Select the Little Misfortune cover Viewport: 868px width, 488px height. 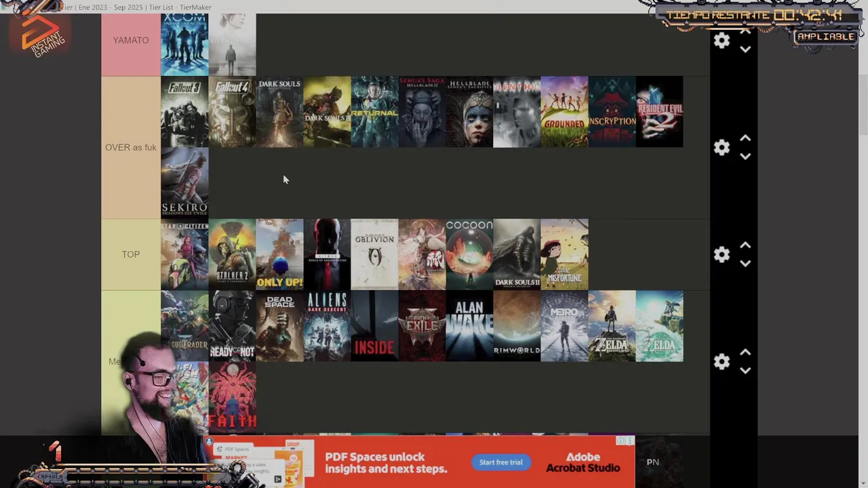tap(564, 255)
